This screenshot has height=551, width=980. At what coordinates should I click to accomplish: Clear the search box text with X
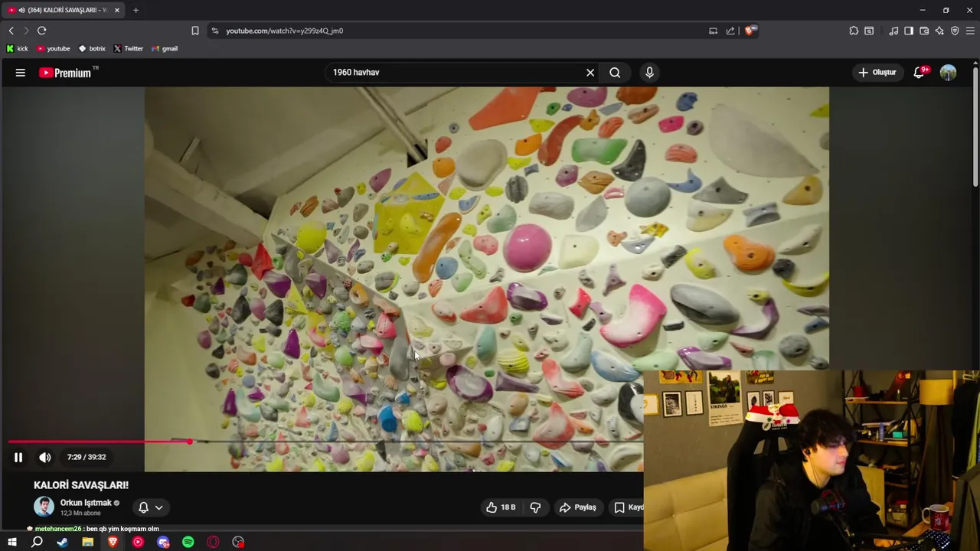[x=590, y=73]
